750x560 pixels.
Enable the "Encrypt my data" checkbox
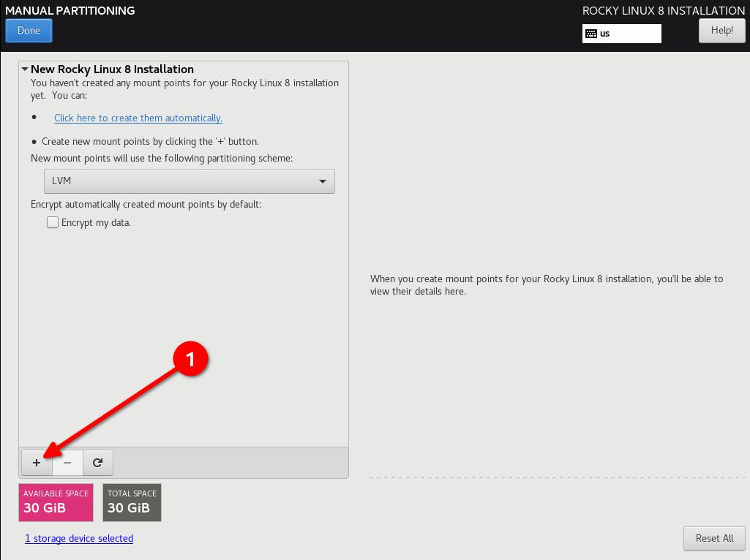tap(52, 222)
